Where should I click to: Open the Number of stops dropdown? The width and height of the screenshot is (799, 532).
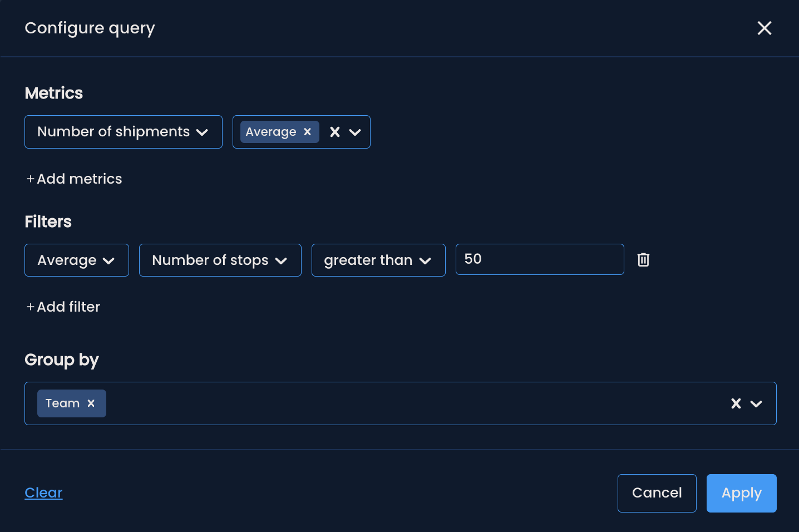[x=220, y=260]
